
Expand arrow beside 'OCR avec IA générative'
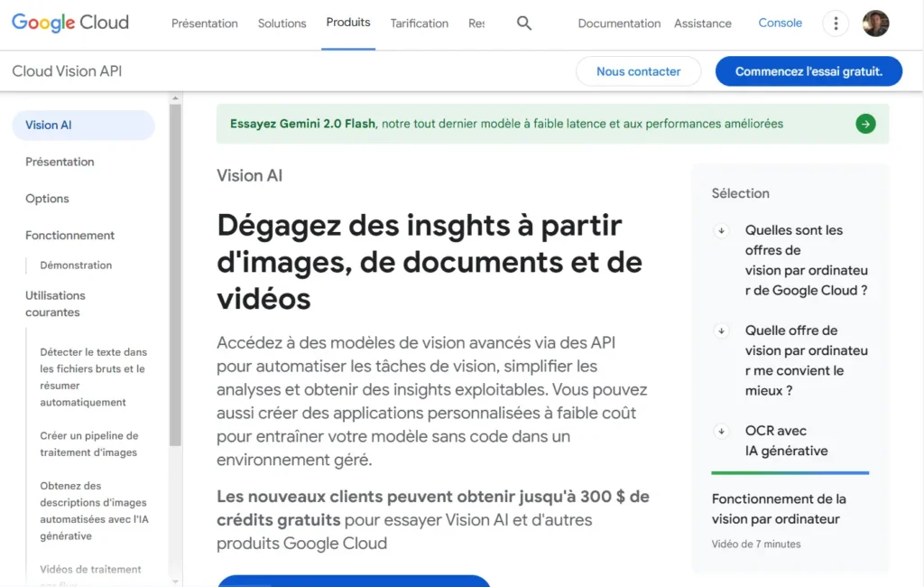pos(721,432)
